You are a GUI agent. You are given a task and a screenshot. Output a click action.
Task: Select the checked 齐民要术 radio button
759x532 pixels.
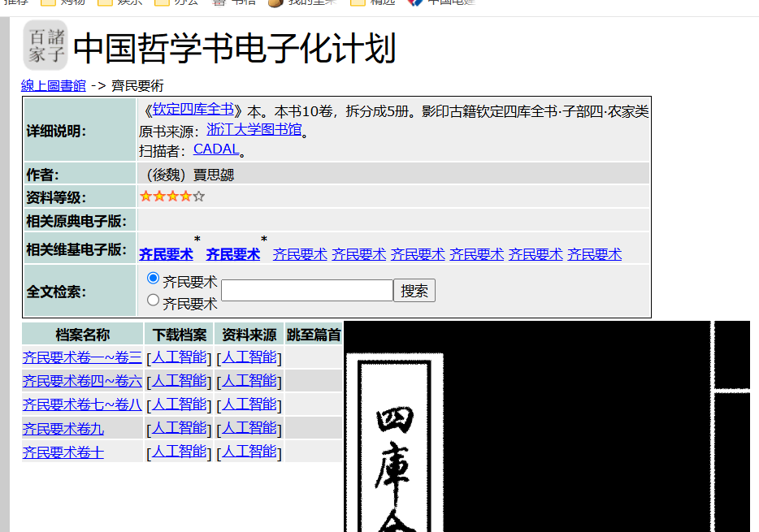point(153,279)
